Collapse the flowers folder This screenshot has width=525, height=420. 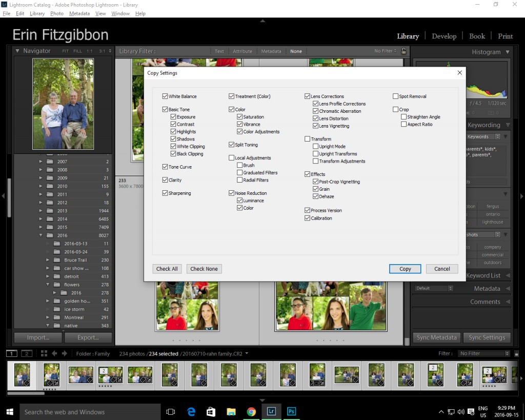(x=48, y=284)
